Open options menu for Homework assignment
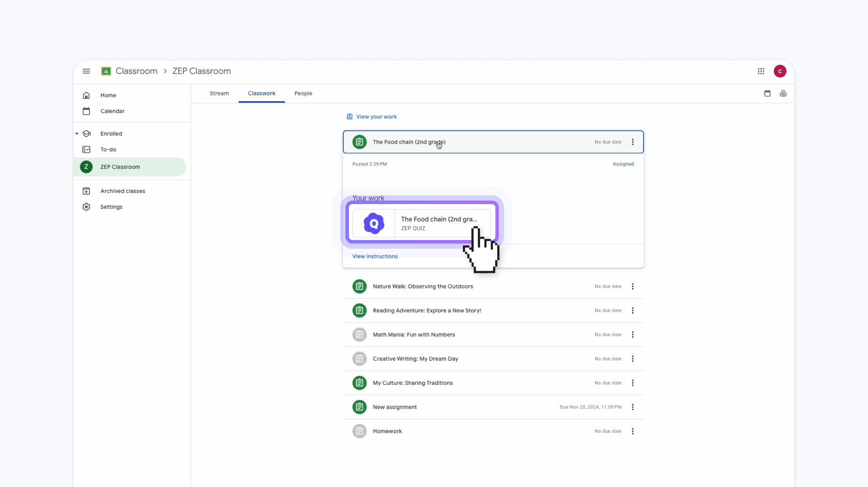The image size is (868, 487). (633, 431)
